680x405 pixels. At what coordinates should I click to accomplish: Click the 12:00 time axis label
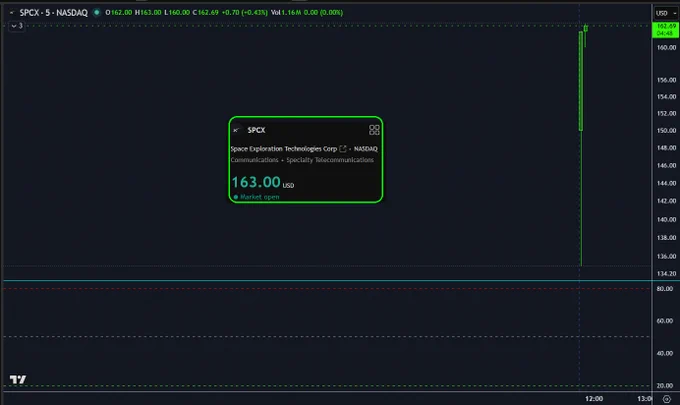tap(594, 399)
